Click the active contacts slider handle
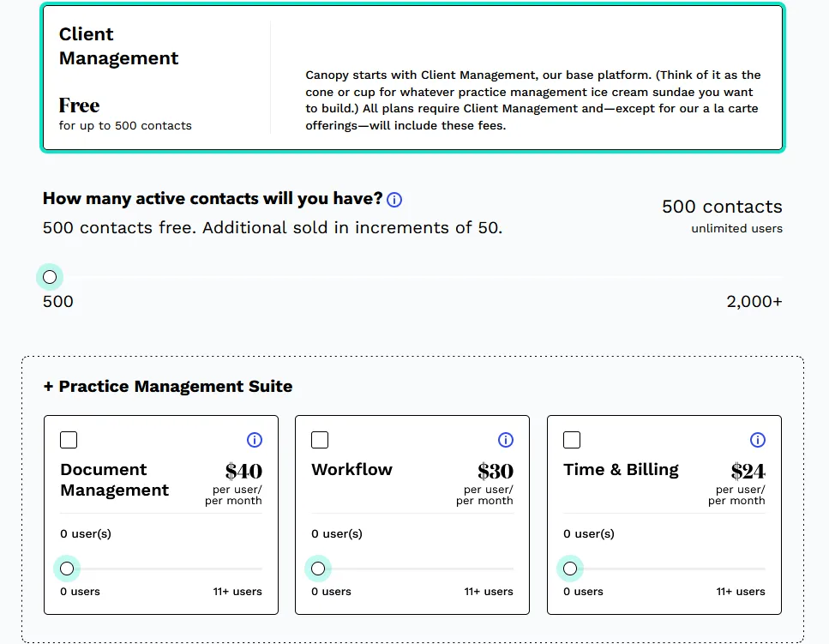 [x=50, y=277]
